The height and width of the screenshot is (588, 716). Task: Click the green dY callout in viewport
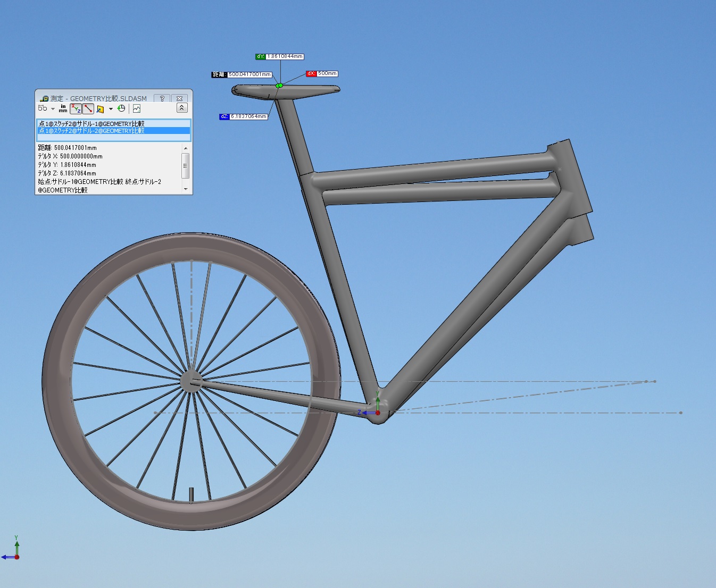280,56
